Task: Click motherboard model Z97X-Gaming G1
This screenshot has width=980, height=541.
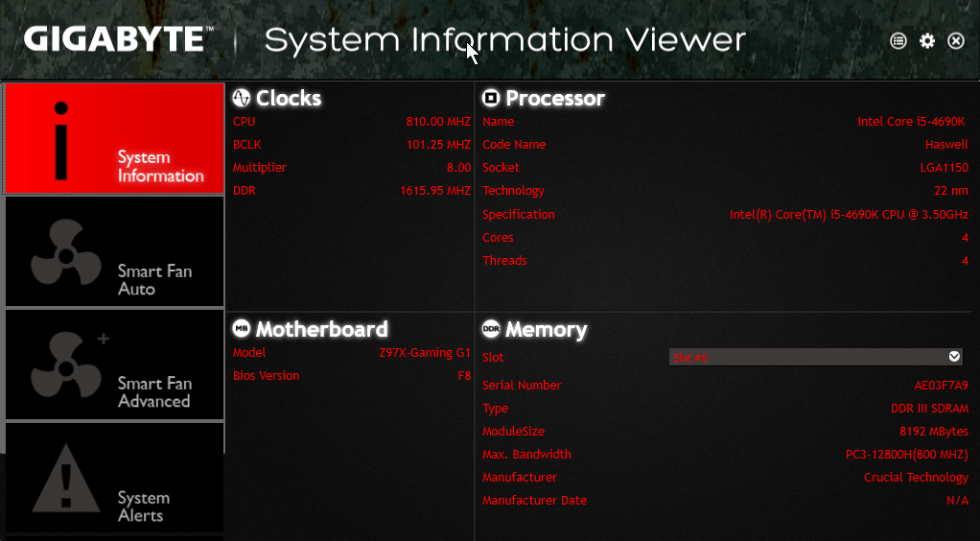Action: click(425, 353)
